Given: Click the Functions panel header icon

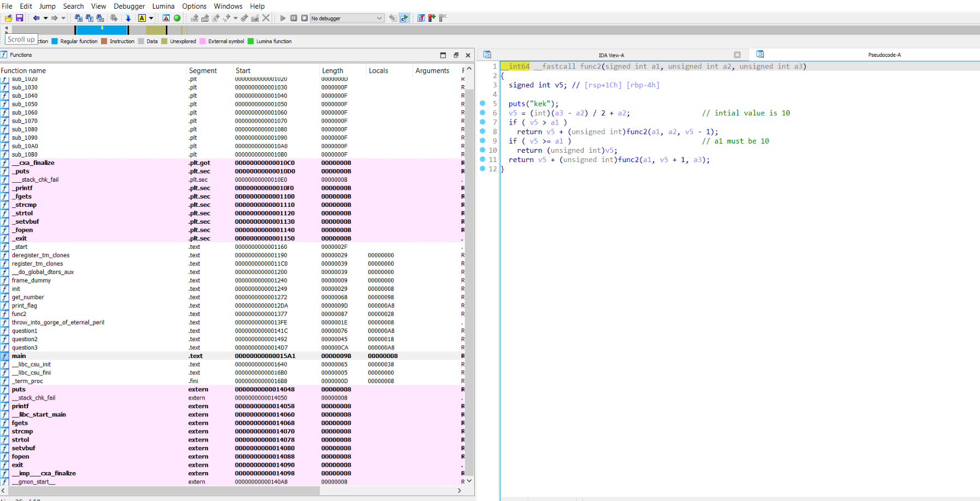Looking at the screenshot, I should click(x=4, y=55).
